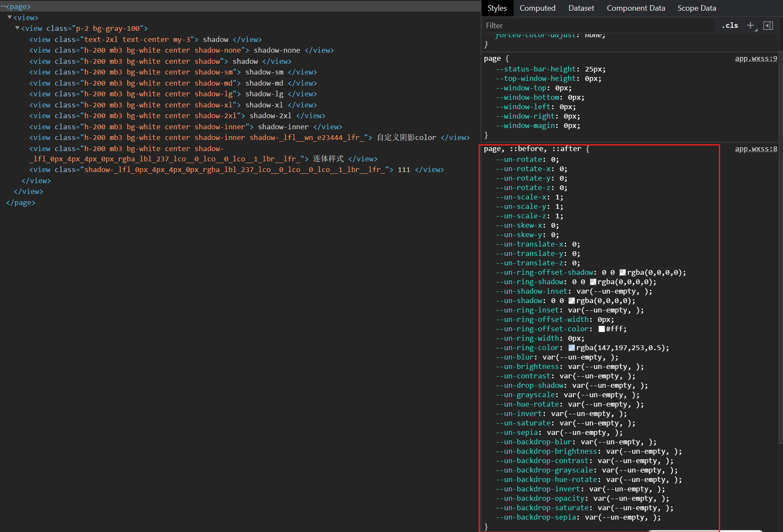783x532 pixels.
Task: Switch to the Dataset tab
Action: pyautogui.click(x=581, y=8)
